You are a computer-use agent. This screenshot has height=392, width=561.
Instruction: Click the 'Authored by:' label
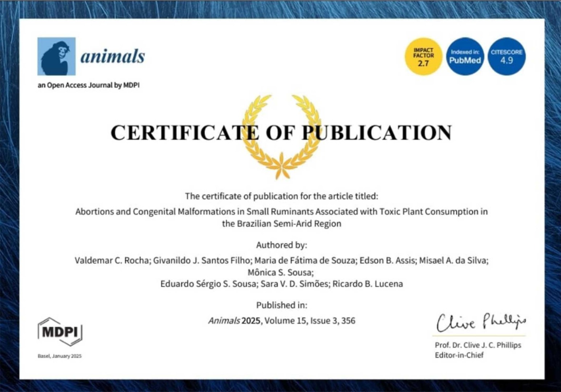click(x=282, y=245)
